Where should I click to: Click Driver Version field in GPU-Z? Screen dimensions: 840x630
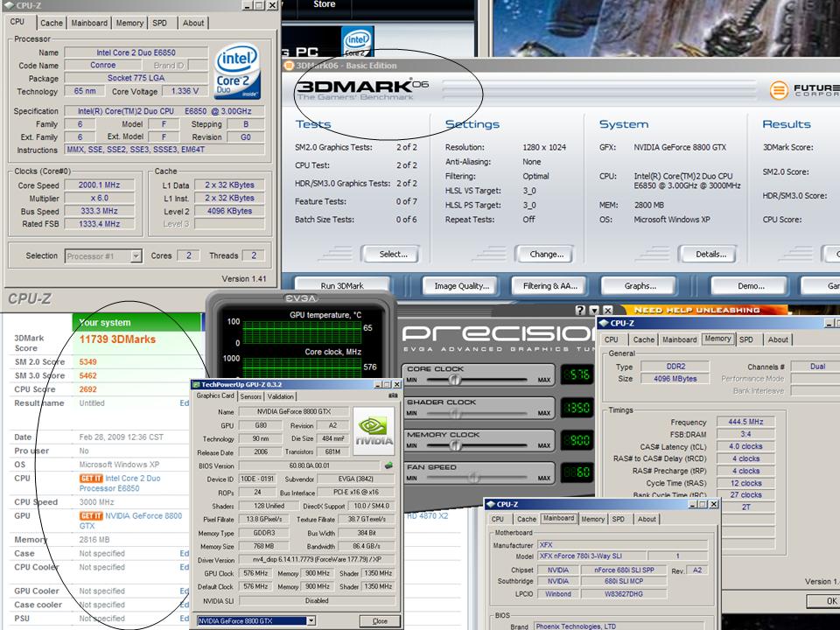(317, 559)
